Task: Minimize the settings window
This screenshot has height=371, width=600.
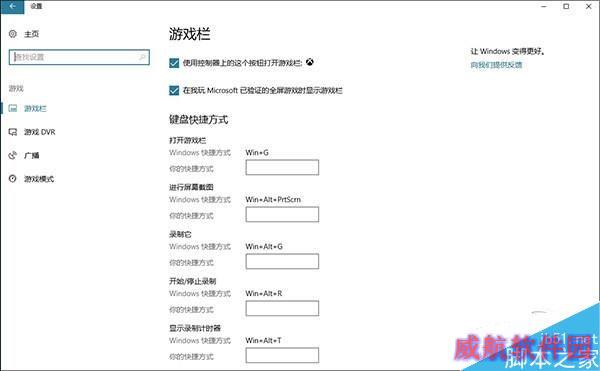Action: (x=544, y=6)
